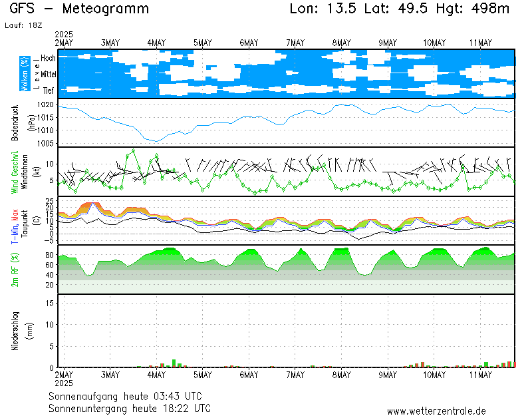Viewport: 532px width, 416px height.
Task: Click the 'Bodendruck' axis label
Action: [15, 123]
